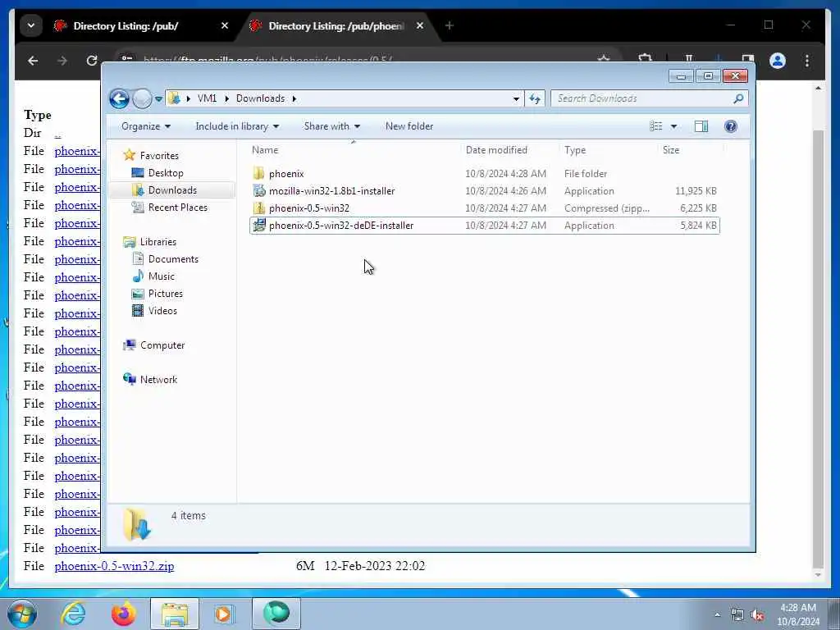
Task: Click the browser Back arrow
Action: [33, 61]
